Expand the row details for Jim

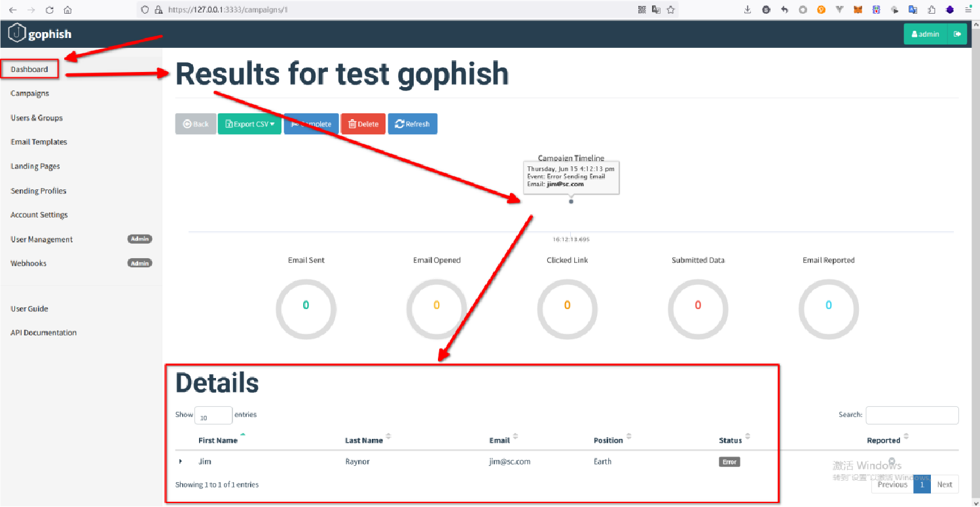coord(181,462)
